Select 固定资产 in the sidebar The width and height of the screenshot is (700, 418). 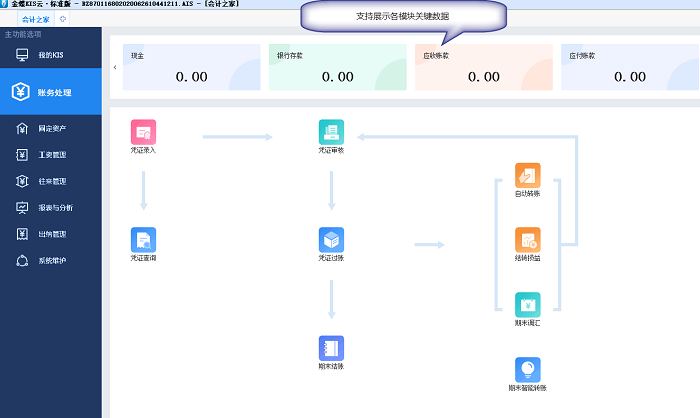coord(51,129)
